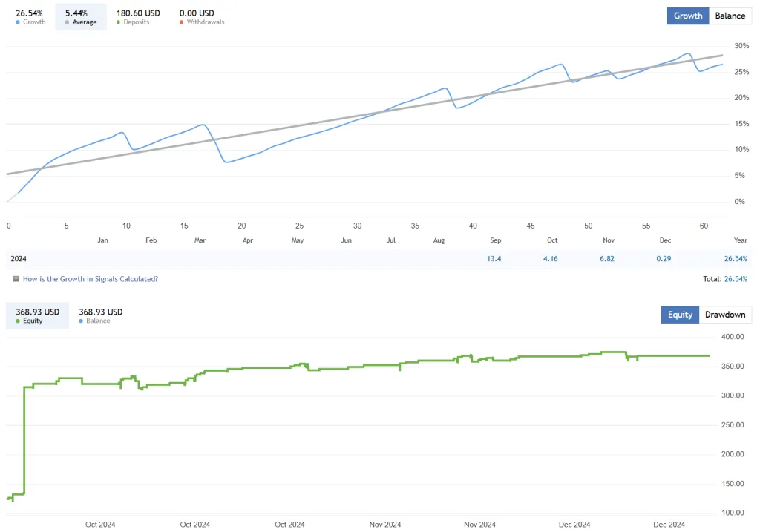Click the yearly growth value 26.54%

[x=736, y=258]
